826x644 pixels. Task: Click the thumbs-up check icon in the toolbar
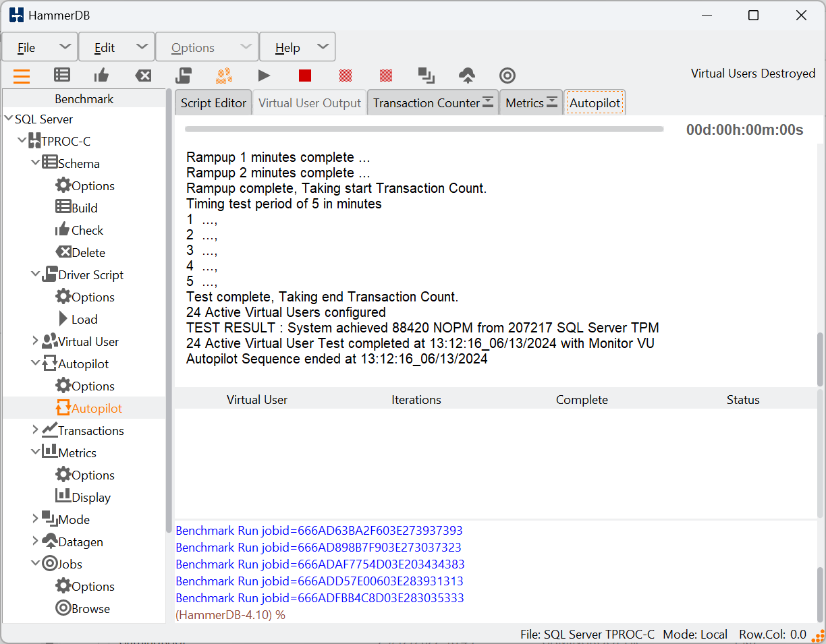[101, 75]
